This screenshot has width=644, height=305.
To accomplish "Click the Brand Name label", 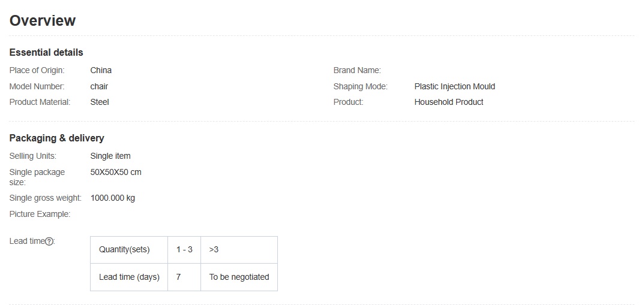I will coord(357,70).
